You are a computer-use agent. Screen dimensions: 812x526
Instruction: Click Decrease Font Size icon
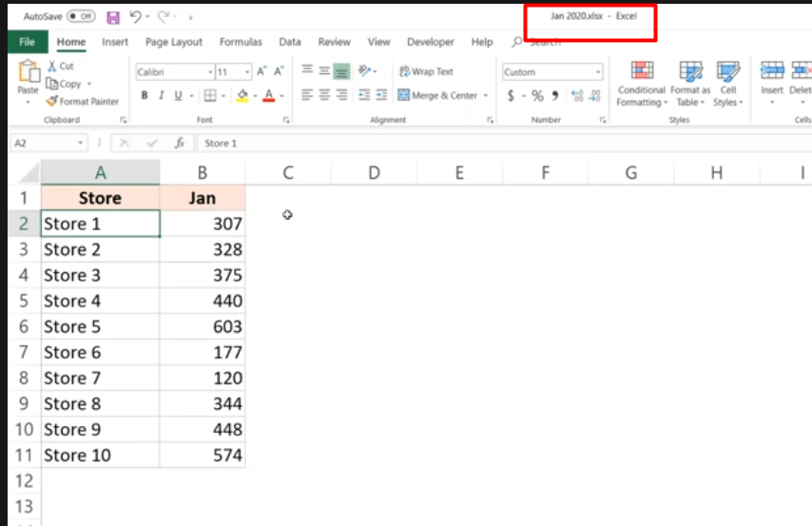click(280, 71)
